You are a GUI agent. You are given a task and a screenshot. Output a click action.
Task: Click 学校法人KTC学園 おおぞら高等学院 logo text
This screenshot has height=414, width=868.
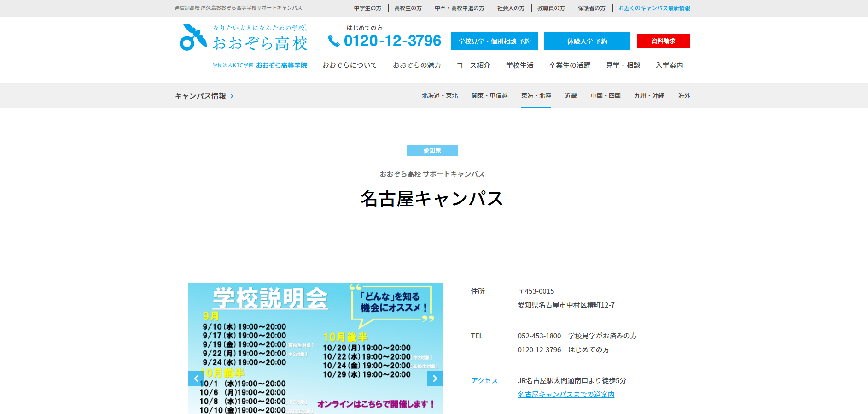tap(260, 65)
